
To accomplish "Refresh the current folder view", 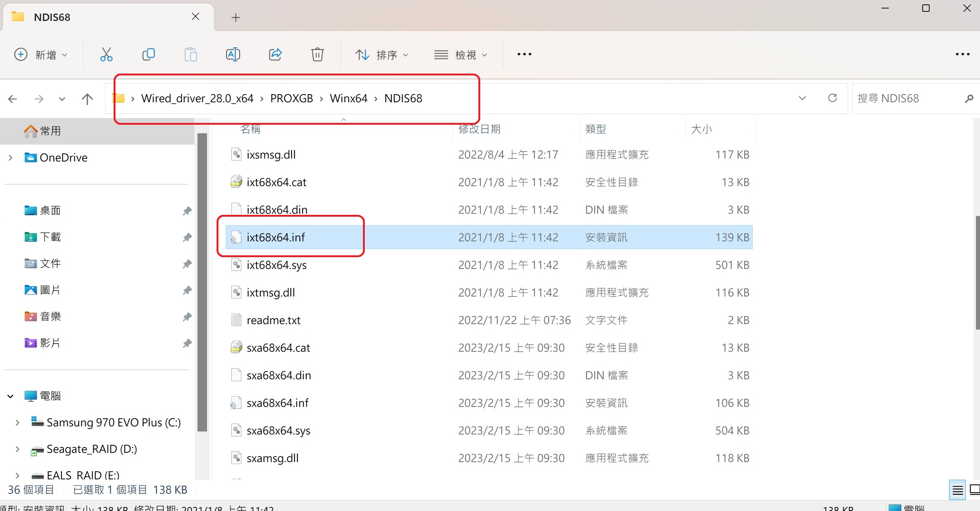I will [833, 98].
